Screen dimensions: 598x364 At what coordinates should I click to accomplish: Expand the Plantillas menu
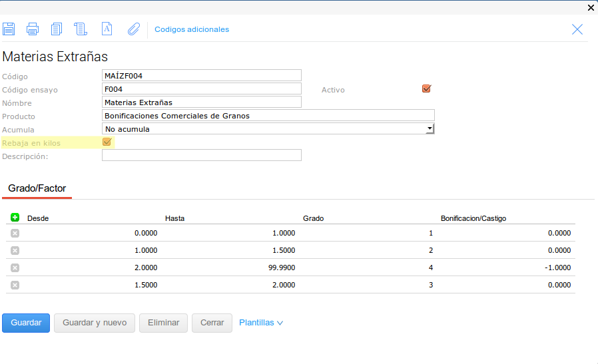tap(261, 323)
